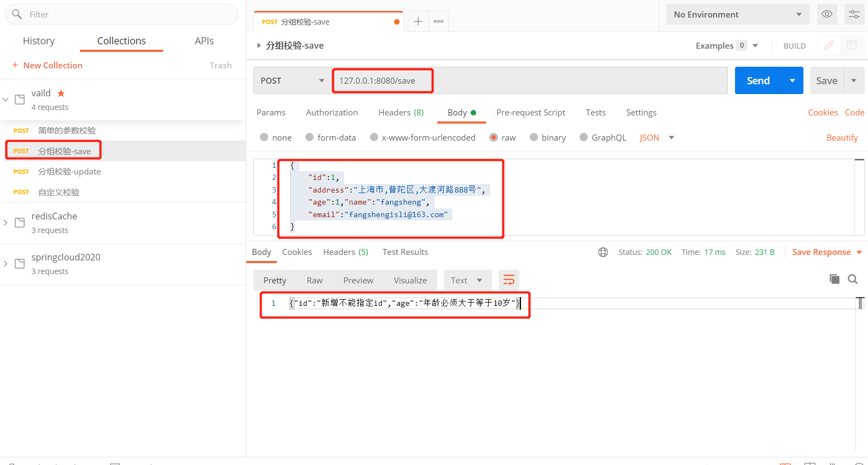Viewport: 868px width, 465px height.
Task: Click the vaild collection folder icon
Action: coord(20,100)
